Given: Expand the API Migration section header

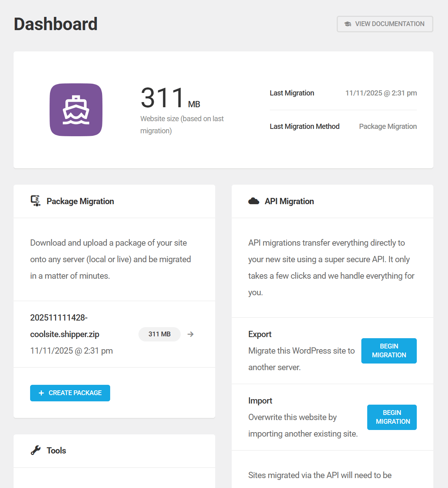Looking at the screenshot, I should coord(289,201).
